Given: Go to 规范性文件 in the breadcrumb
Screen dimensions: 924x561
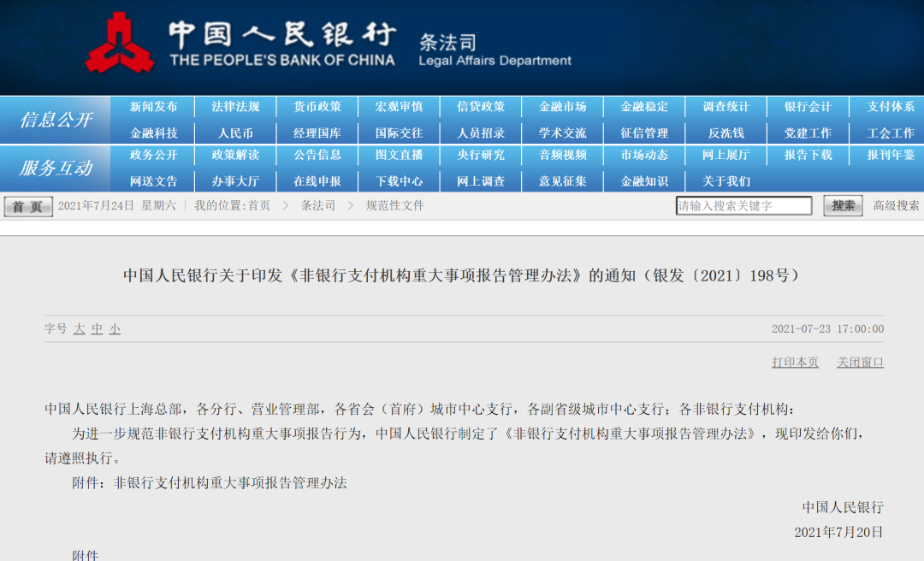Looking at the screenshot, I should (394, 205).
